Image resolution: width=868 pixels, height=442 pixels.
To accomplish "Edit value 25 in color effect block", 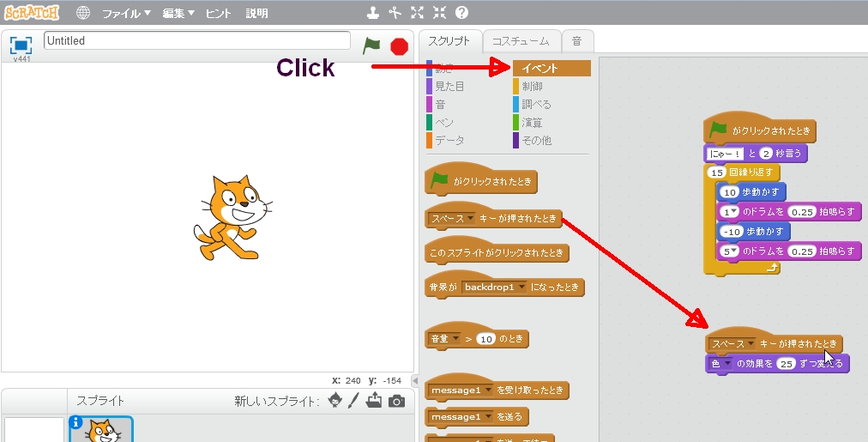I will [x=786, y=364].
